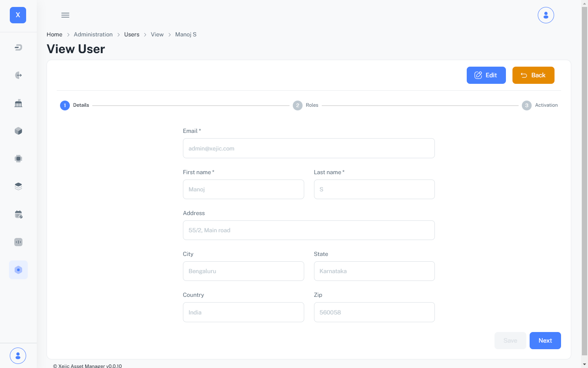The width and height of the screenshot is (588, 368).
Task: Open the user profile avatar at top right
Action: coord(546,15)
